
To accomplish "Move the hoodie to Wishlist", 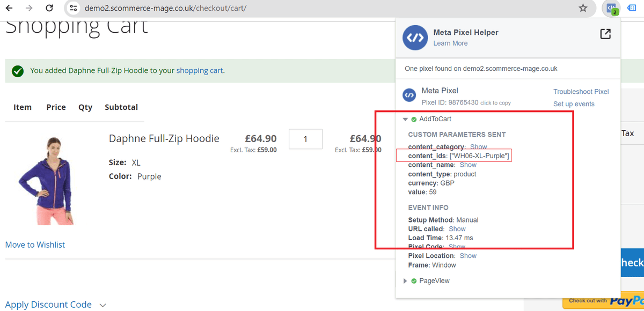I will point(35,245).
